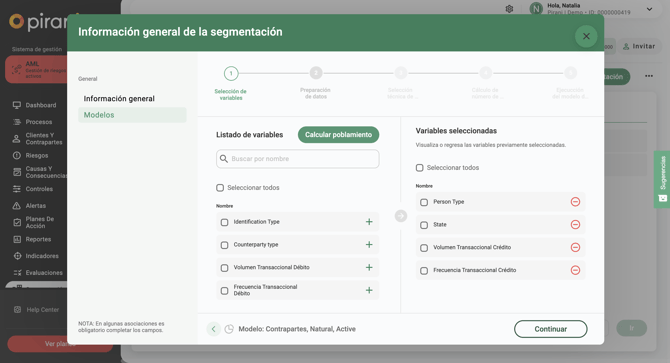Check Seleccionar todos in Listado de variables

pos(220,187)
